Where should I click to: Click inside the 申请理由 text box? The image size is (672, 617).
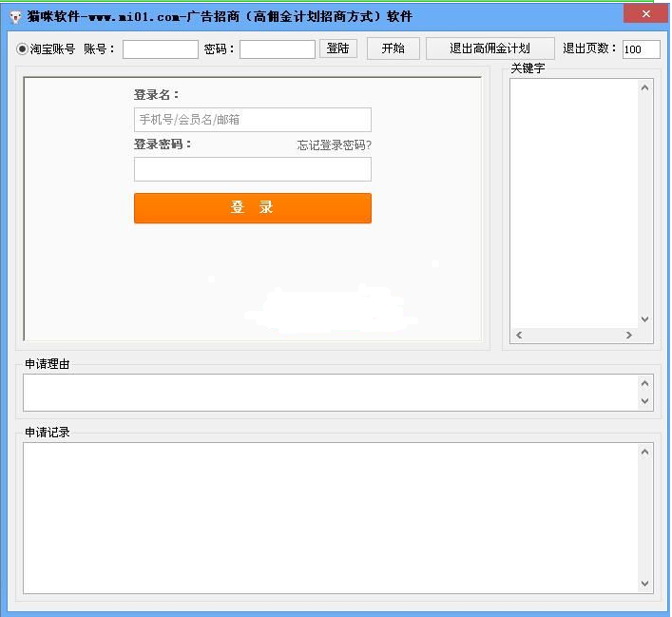pos(331,393)
